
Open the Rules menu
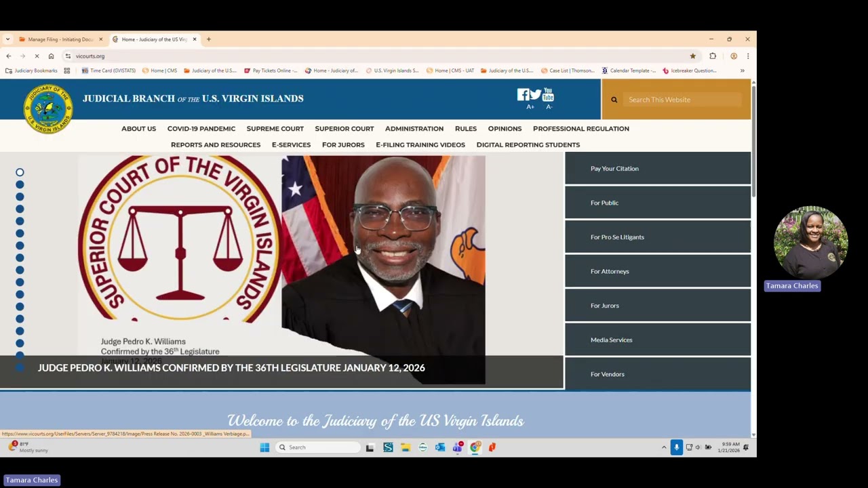pyautogui.click(x=466, y=129)
